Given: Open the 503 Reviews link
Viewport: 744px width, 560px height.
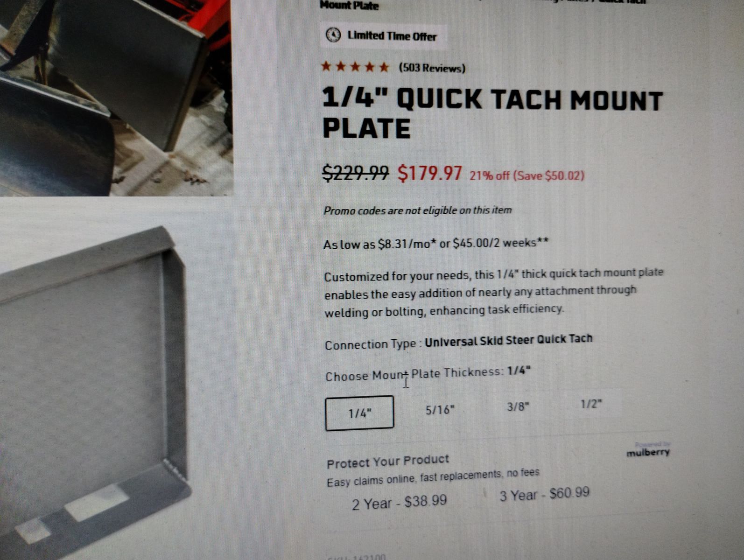Looking at the screenshot, I should click(x=432, y=69).
